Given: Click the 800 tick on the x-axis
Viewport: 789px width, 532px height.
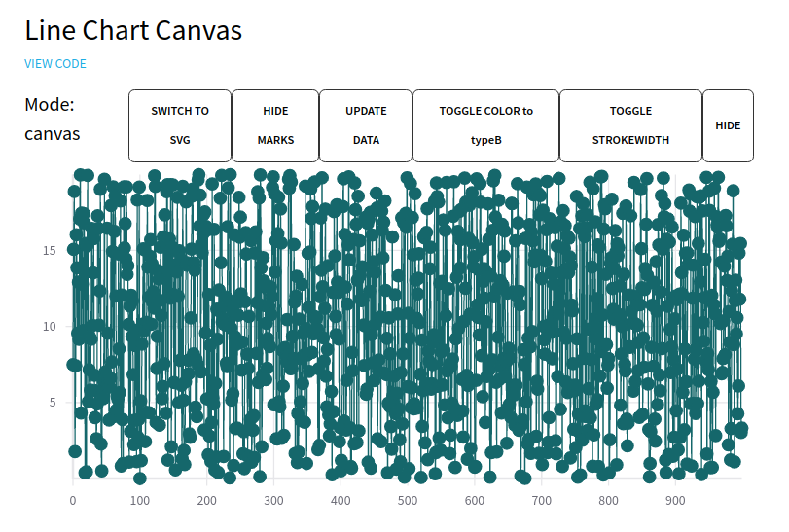Looking at the screenshot, I should [608, 501].
